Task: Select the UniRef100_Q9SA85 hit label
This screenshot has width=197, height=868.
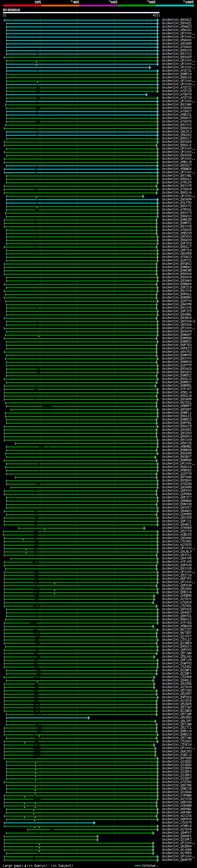Action: pyautogui.click(x=177, y=44)
